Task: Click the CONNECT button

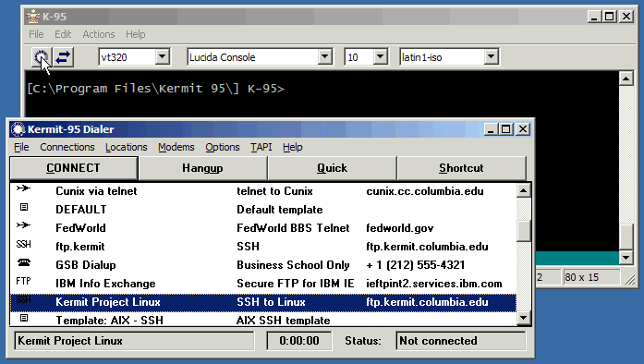Action: pos(74,168)
